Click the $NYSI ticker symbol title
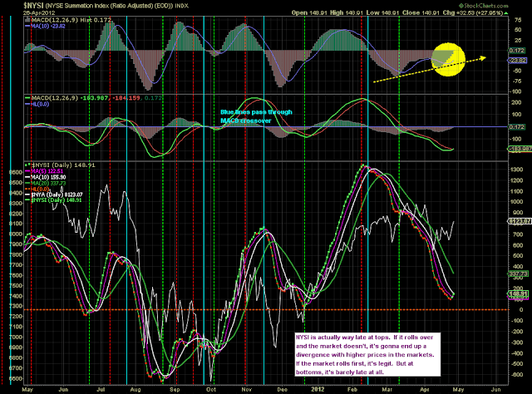The width and height of the screenshot is (532, 394). (33, 6)
